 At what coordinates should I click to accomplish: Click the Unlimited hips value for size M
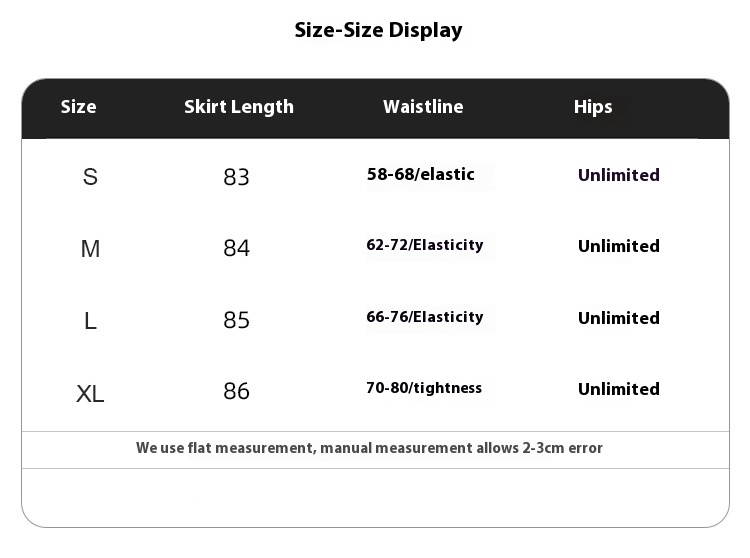(x=618, y=246)
